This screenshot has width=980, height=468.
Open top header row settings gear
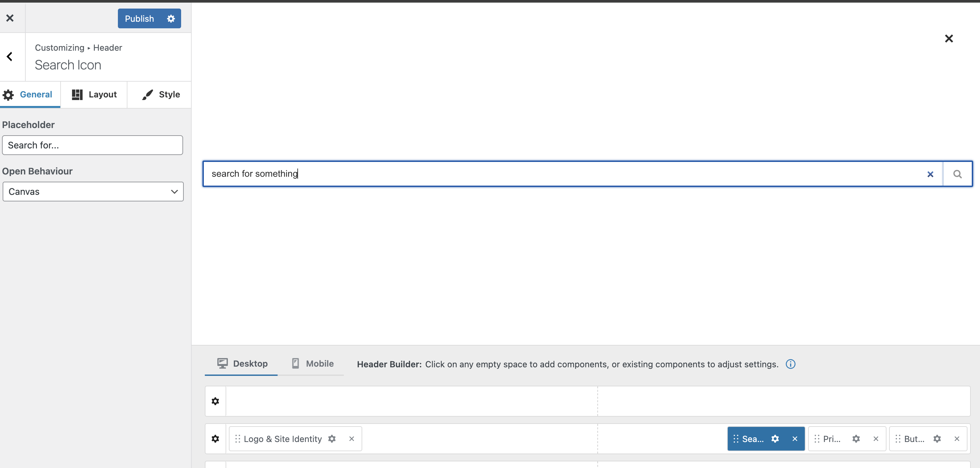215,401
